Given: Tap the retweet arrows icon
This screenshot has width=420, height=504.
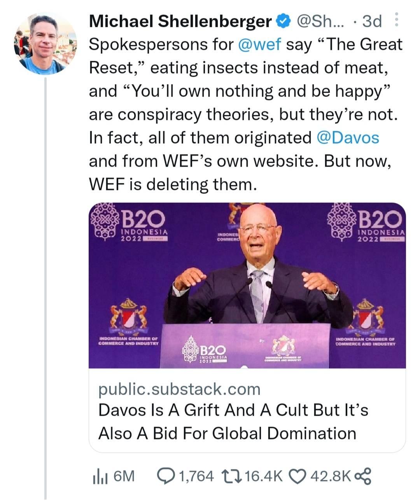Looking at the screenshot, I should (231, 476).
